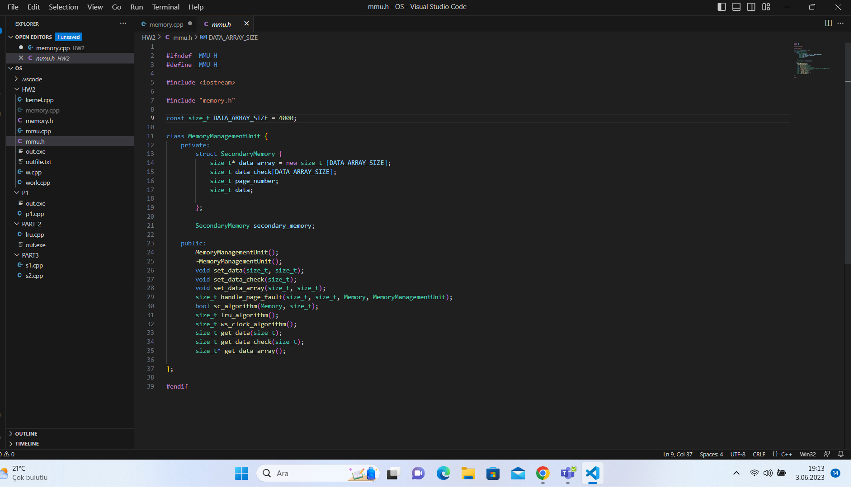Click DATA_ARRAY_SIZE breadcrumb symbol
Screen dimensions: 868x488
pos(233,38)
